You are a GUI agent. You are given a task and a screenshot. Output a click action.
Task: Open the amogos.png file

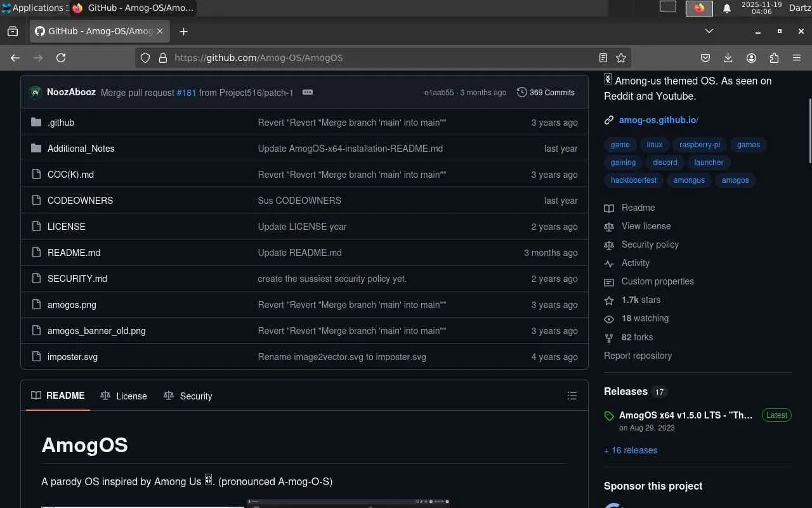coord(72,305)
